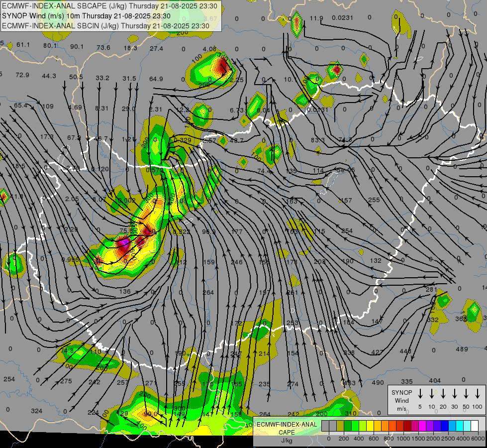This screenshot has height=448, width=487.
Task: Click the 2500 tick label on CAPE legend
Action: coord(448,439)
